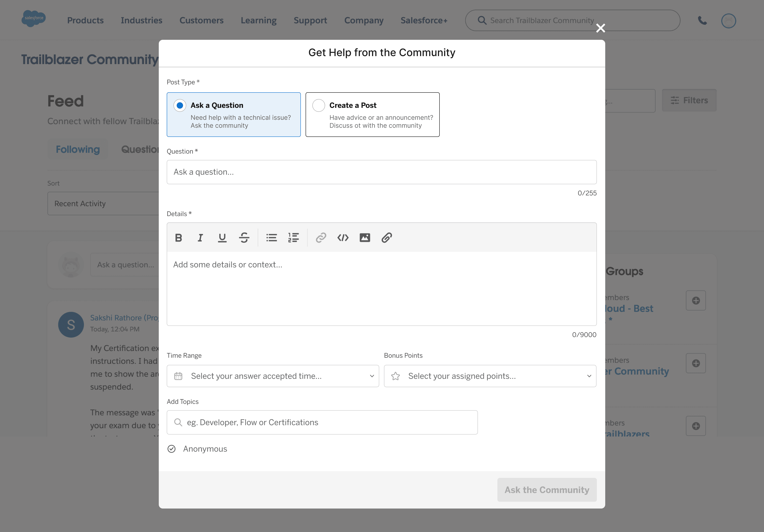This screenshot has height=532, width=764.
Task: Insert an image into details
Action: point(365,238)
